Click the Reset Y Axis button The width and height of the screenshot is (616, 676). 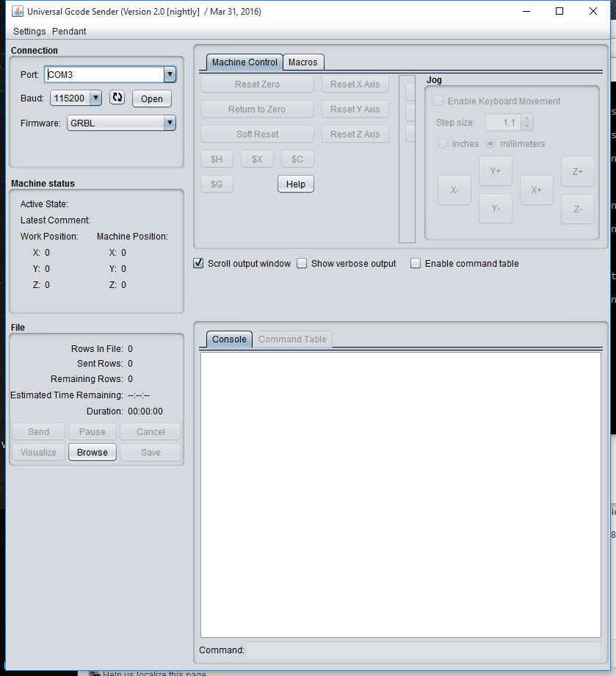[x=355, y=109]
